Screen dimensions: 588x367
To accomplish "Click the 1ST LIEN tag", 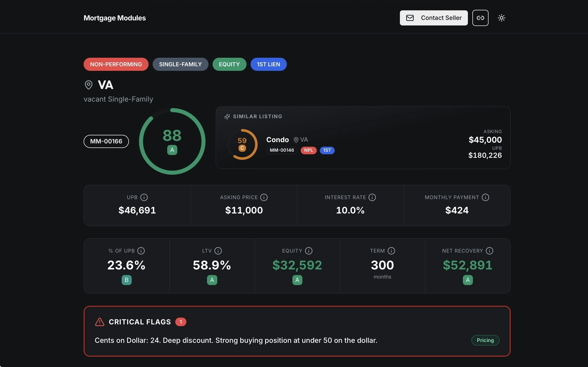I will click(268, 64).
